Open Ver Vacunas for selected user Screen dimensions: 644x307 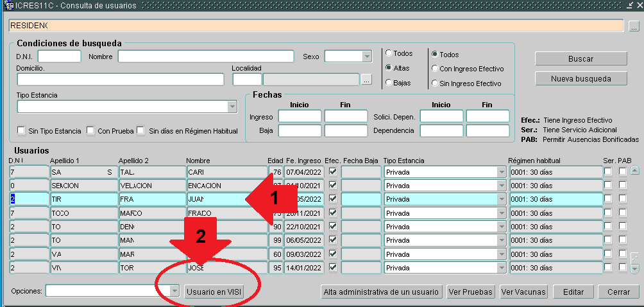pyautogui.click(x=523, y=292)
